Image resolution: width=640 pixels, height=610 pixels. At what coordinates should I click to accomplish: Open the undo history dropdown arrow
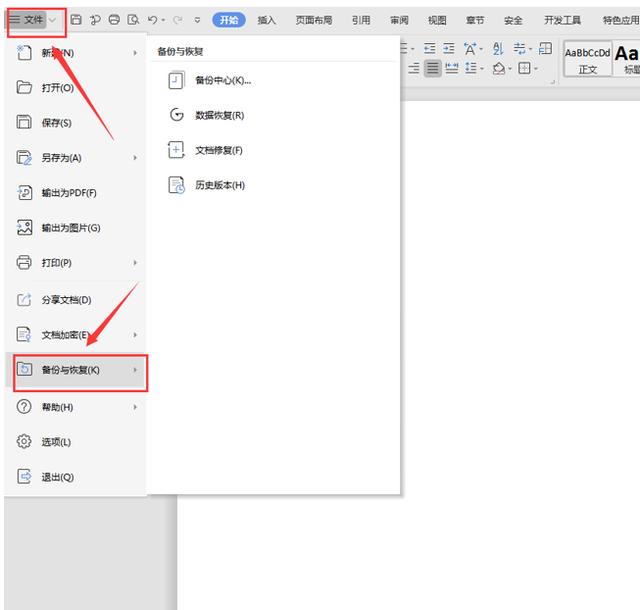[163, 20]
